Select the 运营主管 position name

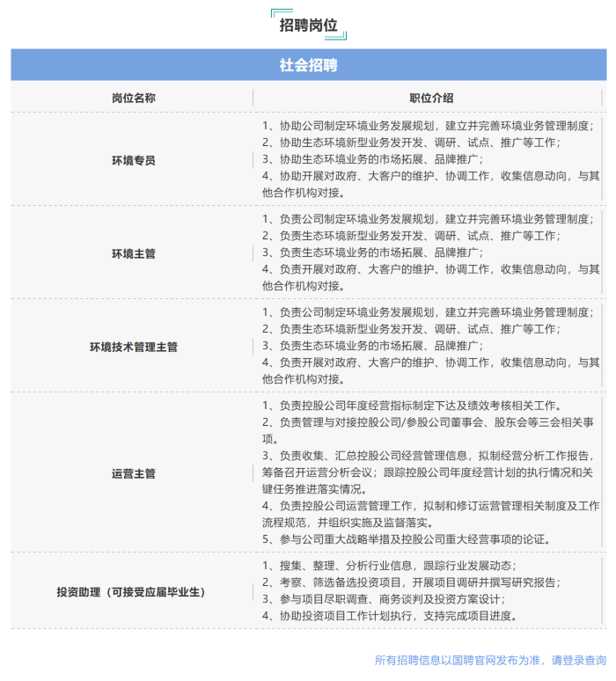tap(134, 473)
